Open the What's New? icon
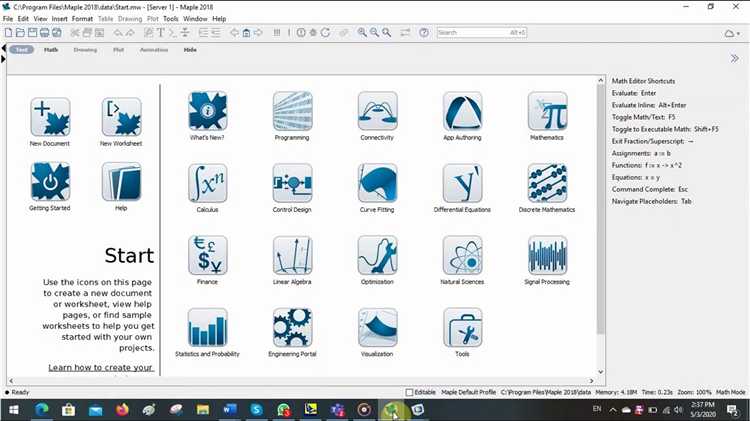This screenshot has height=421, width=750. pos(208,111)
